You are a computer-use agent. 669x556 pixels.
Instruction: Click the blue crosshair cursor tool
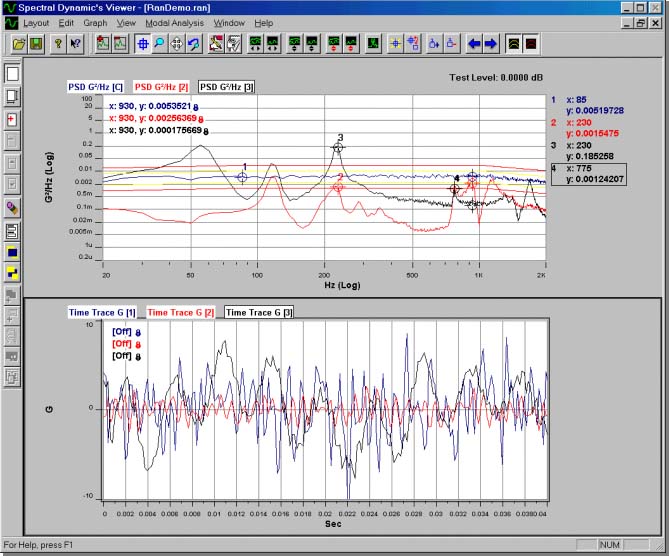coord(142,44)
